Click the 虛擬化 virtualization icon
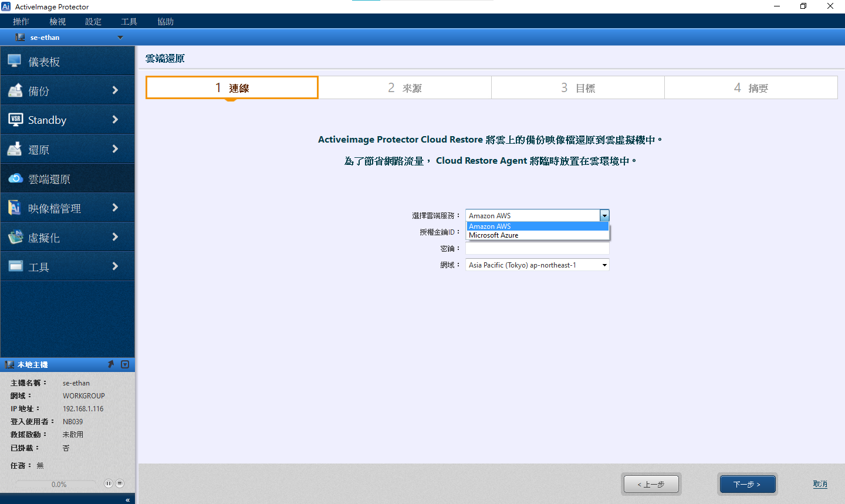 [15, 237]
